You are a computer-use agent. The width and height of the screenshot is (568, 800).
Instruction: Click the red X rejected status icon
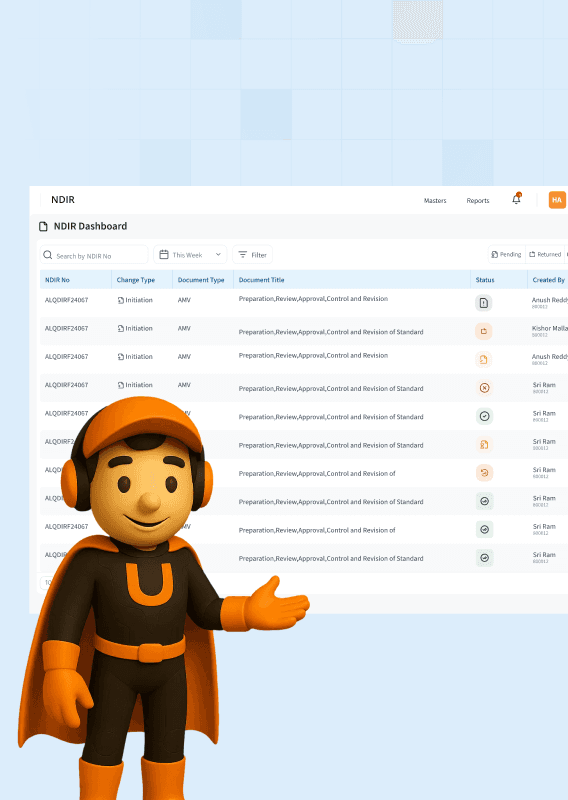(x=484, y=388)
